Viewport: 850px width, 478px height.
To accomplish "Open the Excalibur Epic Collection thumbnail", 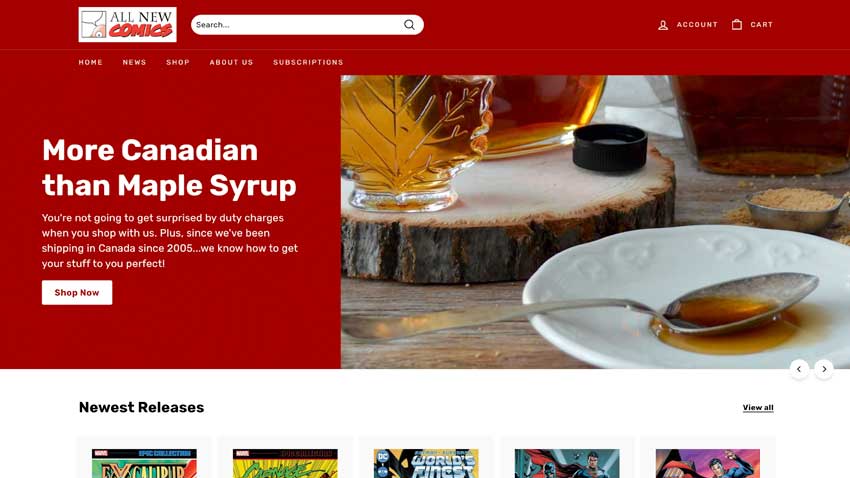I will (144, 463).
